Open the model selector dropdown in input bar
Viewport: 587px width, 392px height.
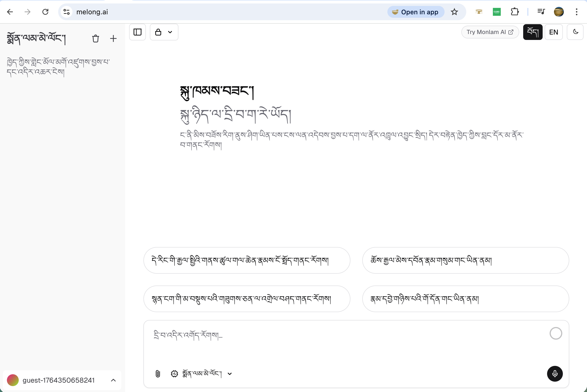(x=229, y=374)
